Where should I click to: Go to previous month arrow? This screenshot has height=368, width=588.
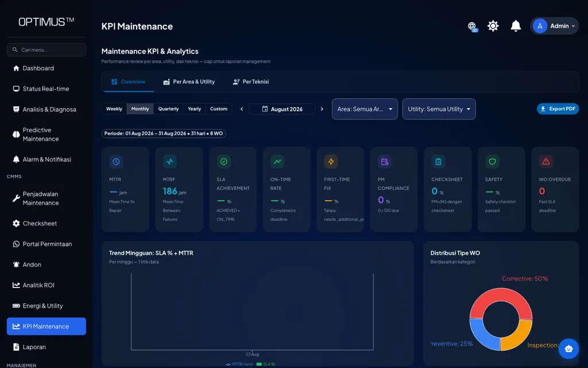pos(242,109)
